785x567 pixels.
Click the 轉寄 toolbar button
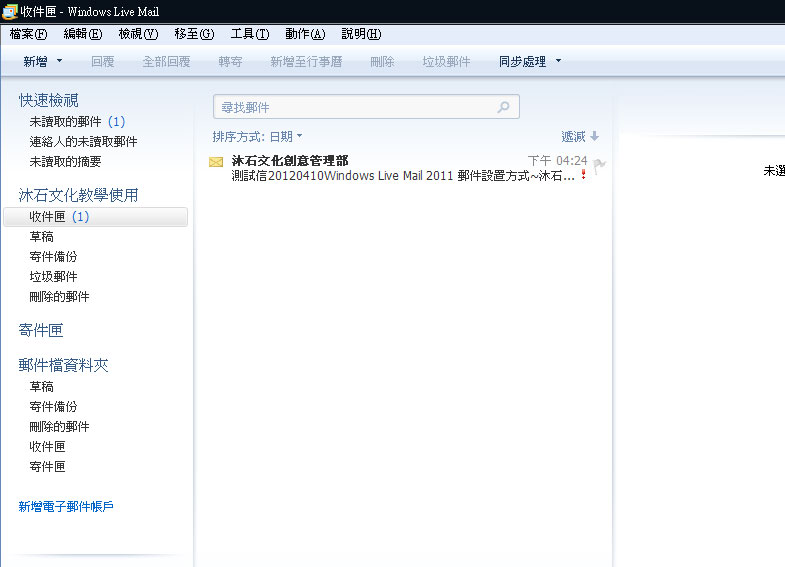click(x=230, y=62)
